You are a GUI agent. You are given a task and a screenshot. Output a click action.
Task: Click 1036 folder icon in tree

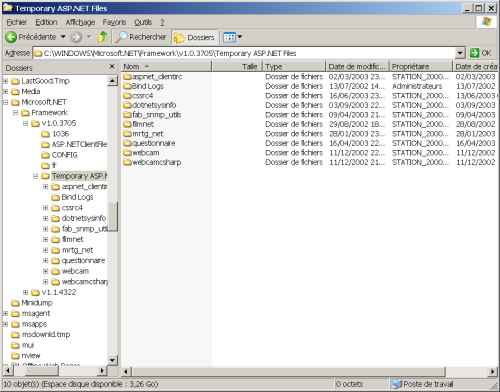coord(45,134)
